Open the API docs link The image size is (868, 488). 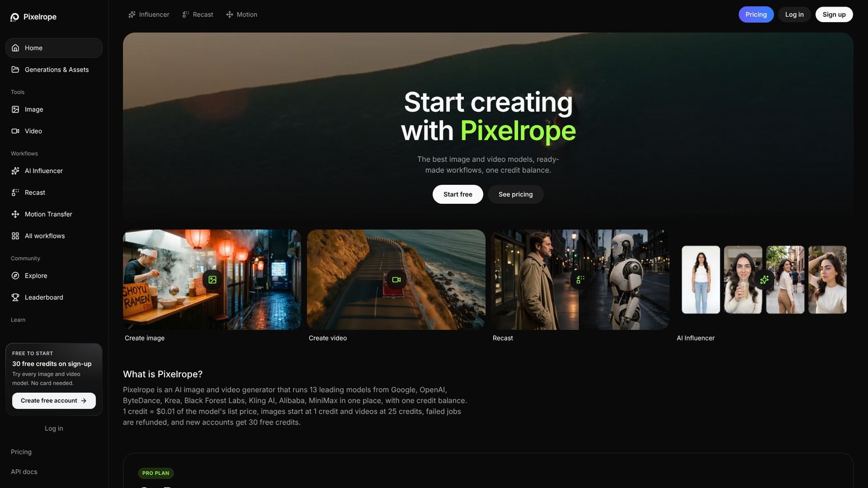coord(24,472)
